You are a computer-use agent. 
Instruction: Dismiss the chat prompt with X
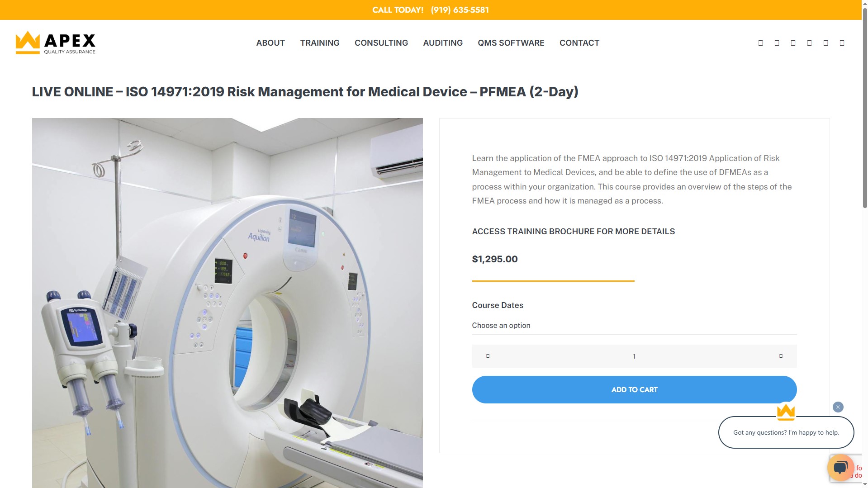(838, 407)
